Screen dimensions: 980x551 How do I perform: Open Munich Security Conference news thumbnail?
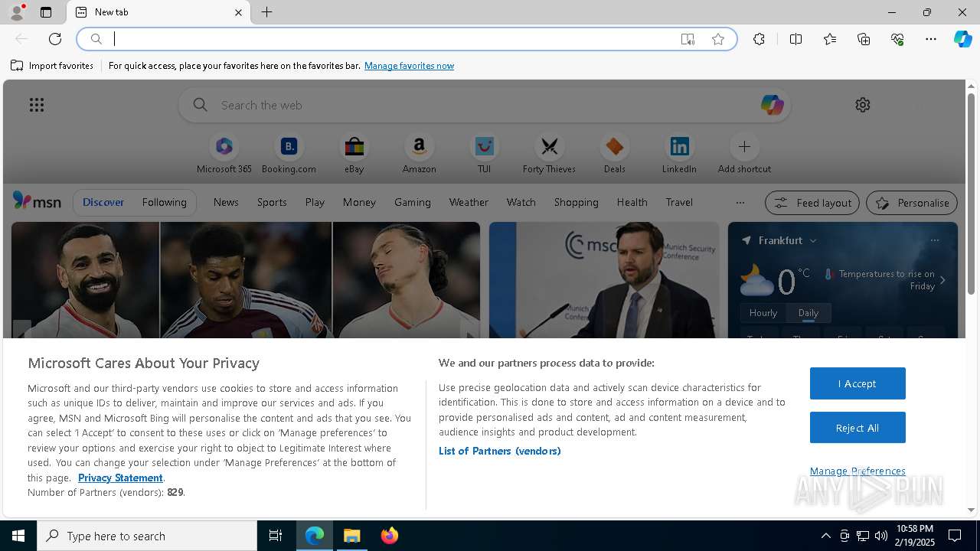point(604,280)
